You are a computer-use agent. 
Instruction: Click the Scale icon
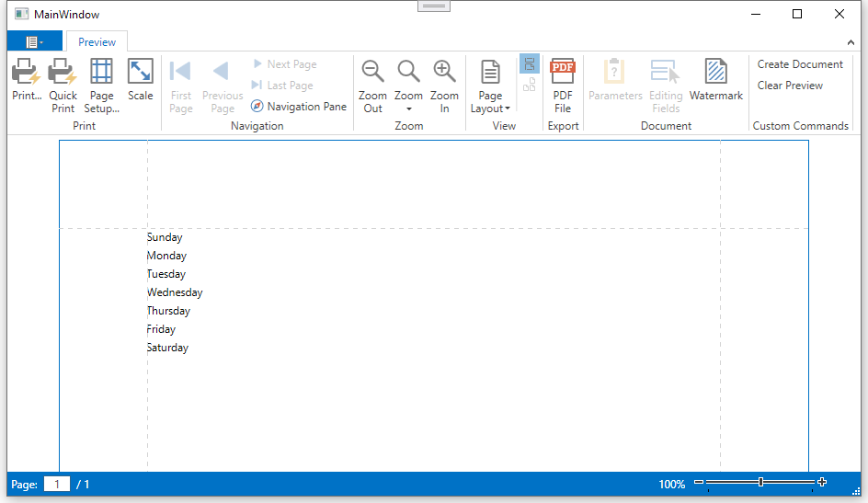coord(140,72)
